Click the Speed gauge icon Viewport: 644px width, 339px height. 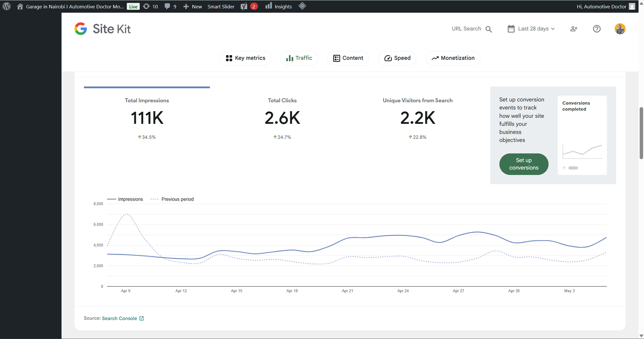click(388, 58)
